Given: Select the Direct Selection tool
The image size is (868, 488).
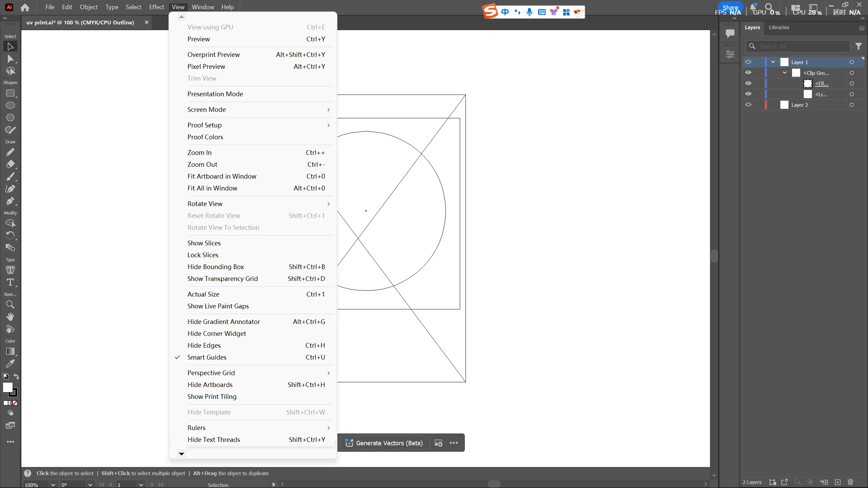Looking at the screenshot, I should coord(10,59).
